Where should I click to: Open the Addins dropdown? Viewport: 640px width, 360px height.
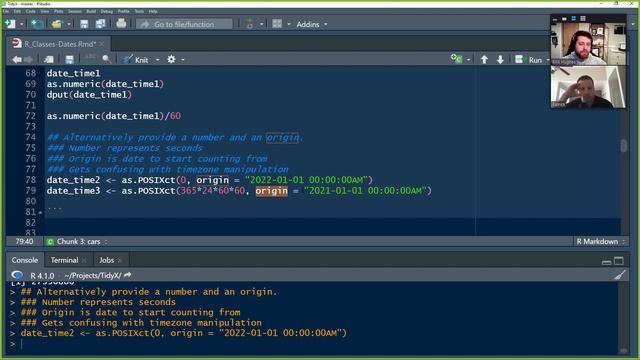[312, 24]
